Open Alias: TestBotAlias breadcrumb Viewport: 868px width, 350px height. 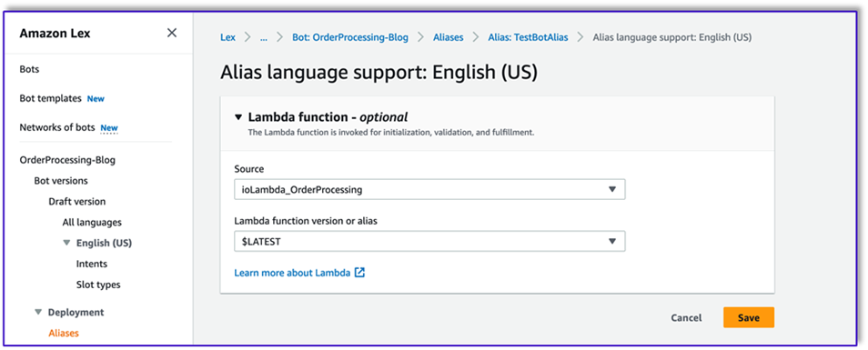528,37
